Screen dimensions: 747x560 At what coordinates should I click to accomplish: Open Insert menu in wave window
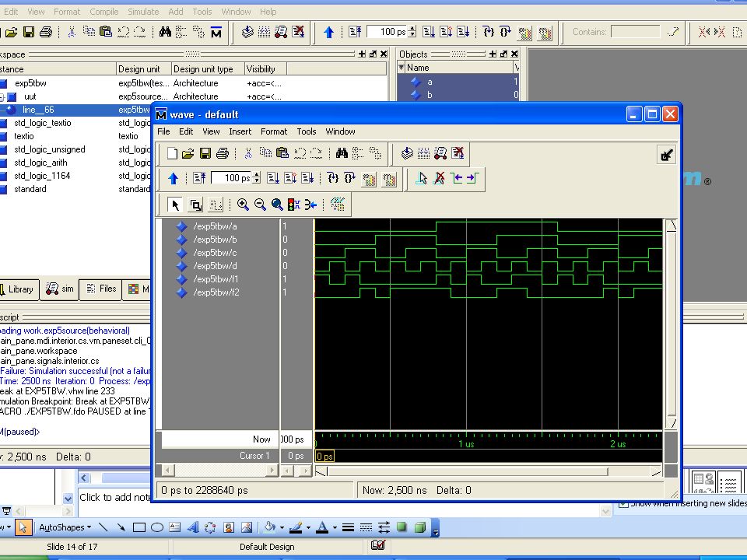click(240, 131)
